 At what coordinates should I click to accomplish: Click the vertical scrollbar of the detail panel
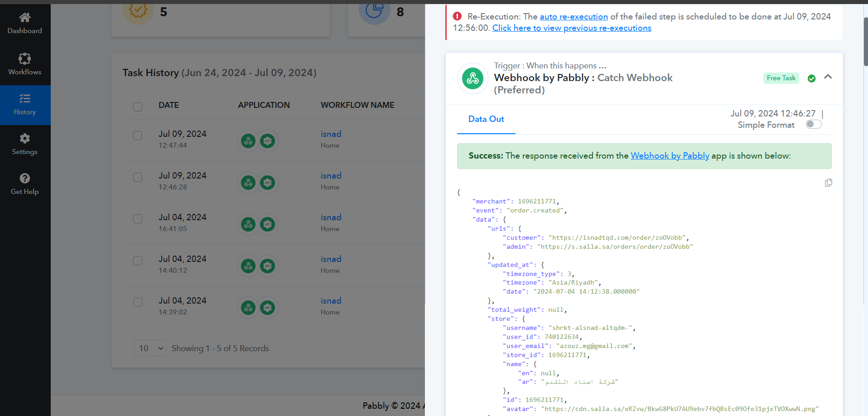(865, 42)
